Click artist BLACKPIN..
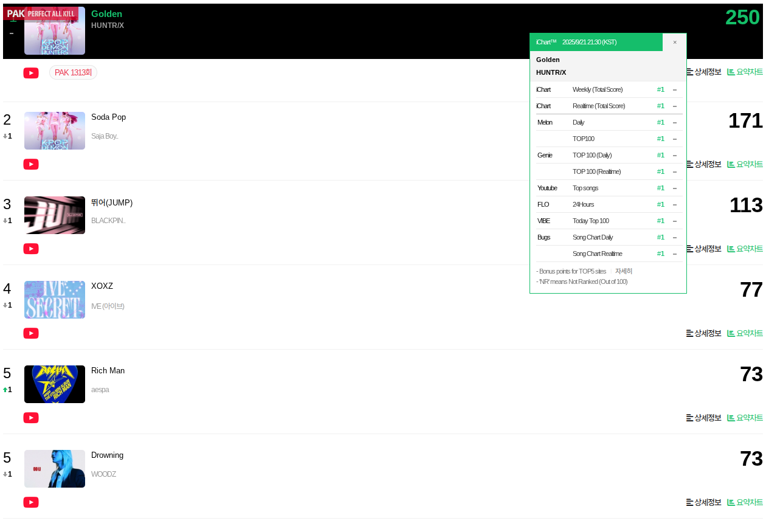766x532 pixels. click(x=108, y=220)
